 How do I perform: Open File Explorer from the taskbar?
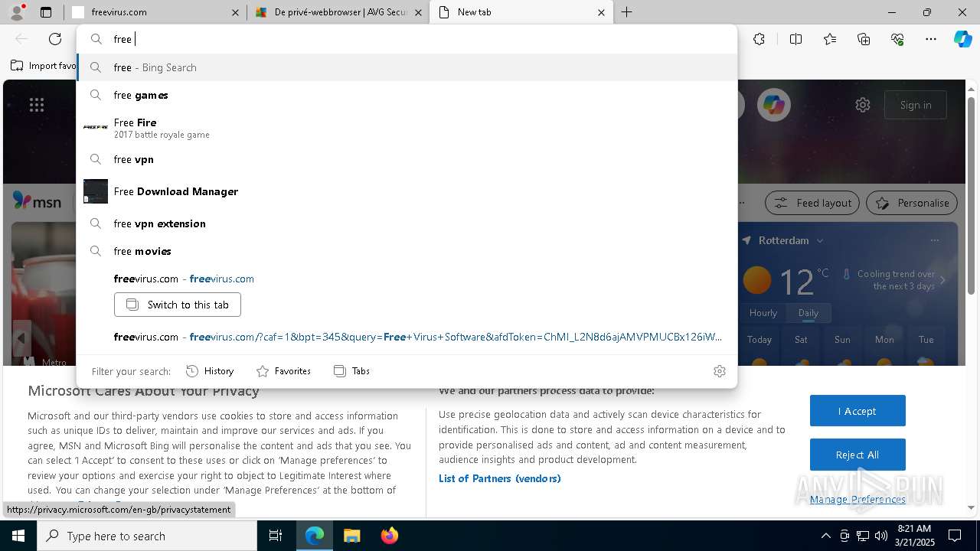tap(351, 536)
